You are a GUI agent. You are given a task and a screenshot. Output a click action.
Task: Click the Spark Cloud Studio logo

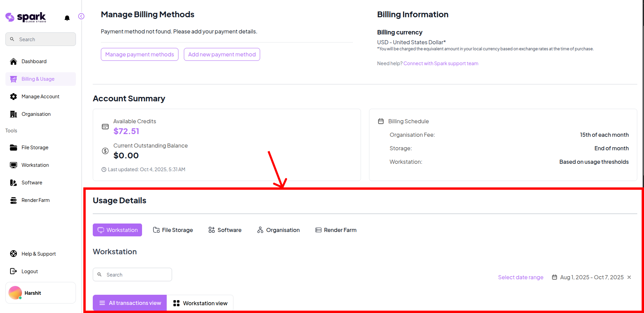pyautogui.click(x=26, y=17)
